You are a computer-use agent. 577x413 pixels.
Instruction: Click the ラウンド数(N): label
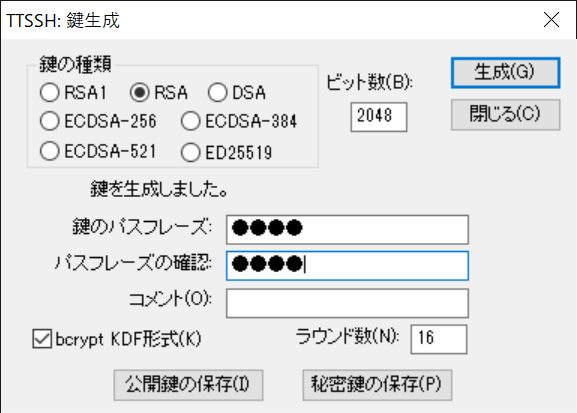pyautogui.click(x=348, y=336)
